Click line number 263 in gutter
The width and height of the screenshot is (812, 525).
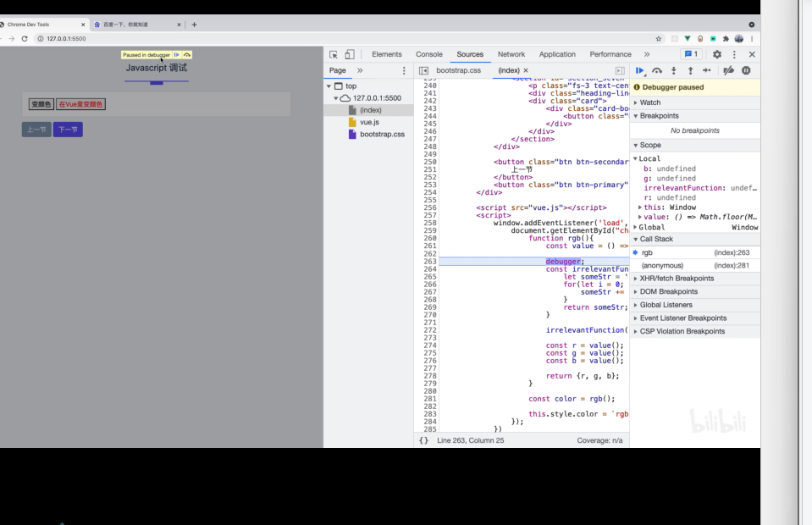click(430, 262)
